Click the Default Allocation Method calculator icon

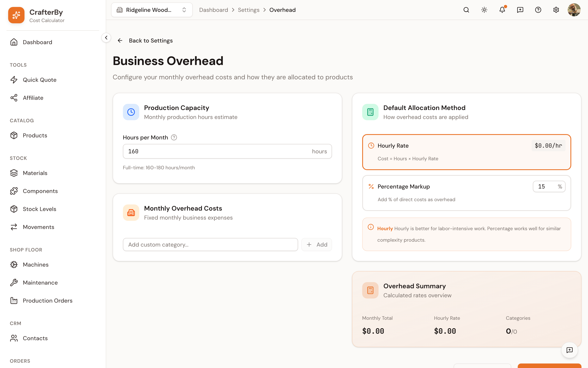point(370,112)
